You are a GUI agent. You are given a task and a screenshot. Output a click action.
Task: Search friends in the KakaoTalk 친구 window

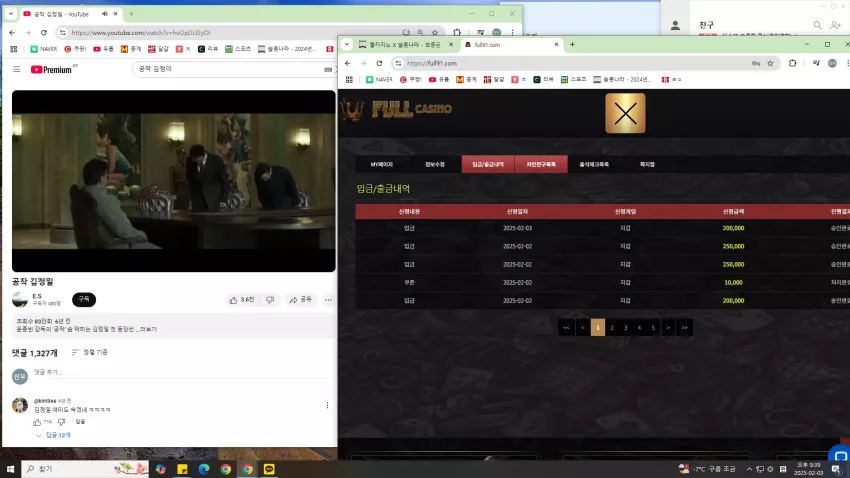pos(817,25)
